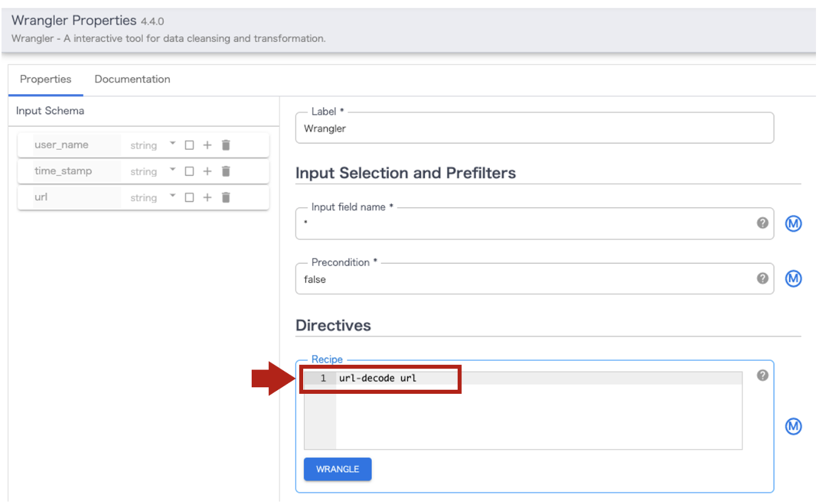
Task: Click the Wrangler Properties title
Action: click(x=74, y=20)
